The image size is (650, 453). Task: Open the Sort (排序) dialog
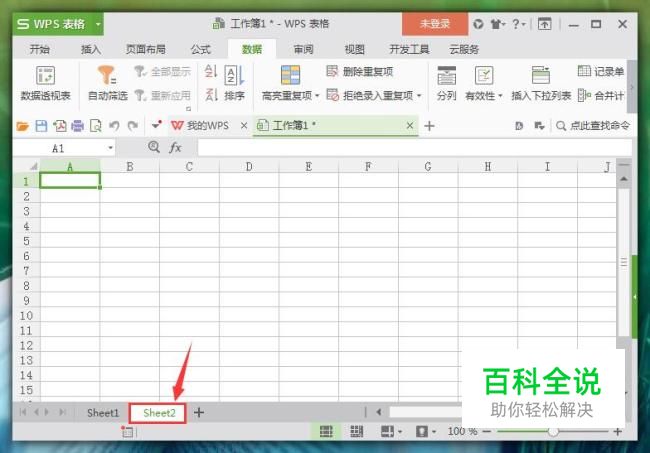click(x=234, y=83)
